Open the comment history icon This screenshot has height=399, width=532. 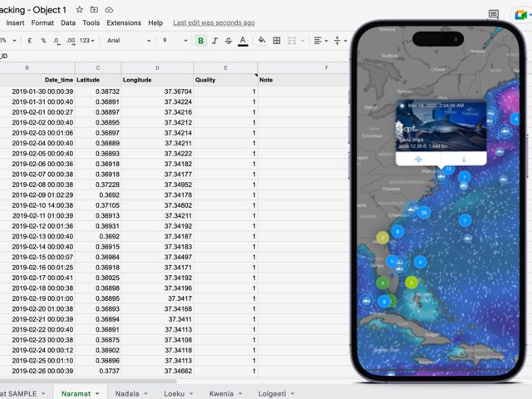493,14
